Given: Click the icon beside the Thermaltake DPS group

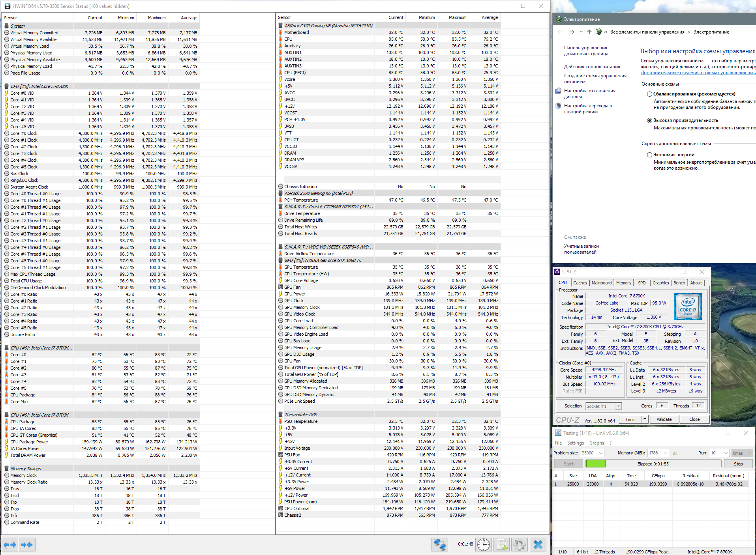Looking at the screenshot, I should click(281, 415).
